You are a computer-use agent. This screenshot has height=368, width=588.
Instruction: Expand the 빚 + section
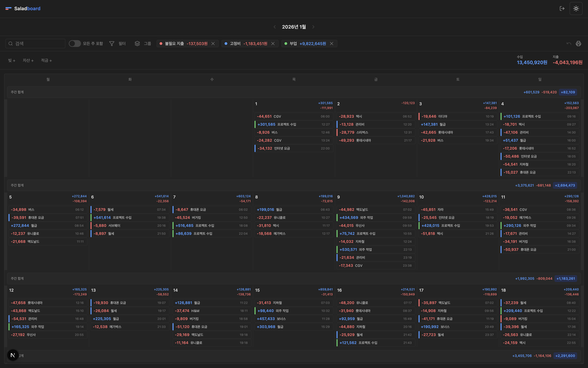point(12,60)
